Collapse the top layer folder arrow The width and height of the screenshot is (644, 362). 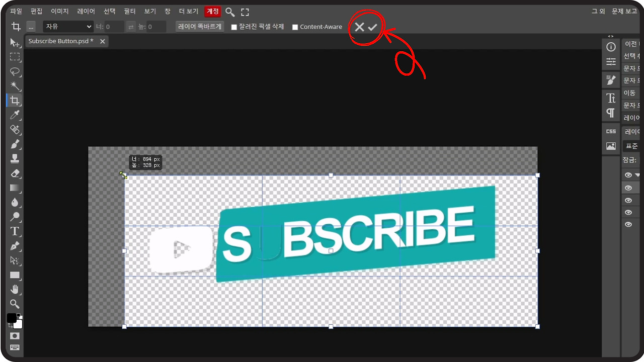(x=637, y=175)
